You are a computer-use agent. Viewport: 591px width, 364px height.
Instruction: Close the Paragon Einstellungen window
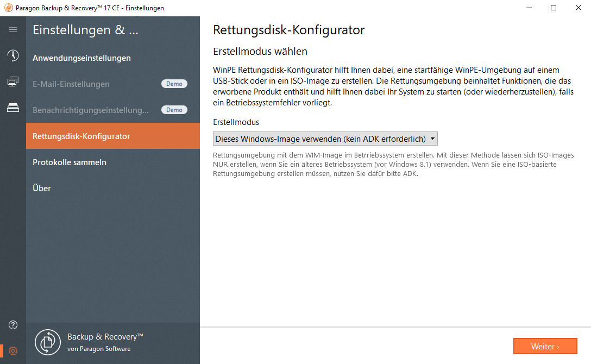[578, 8]
